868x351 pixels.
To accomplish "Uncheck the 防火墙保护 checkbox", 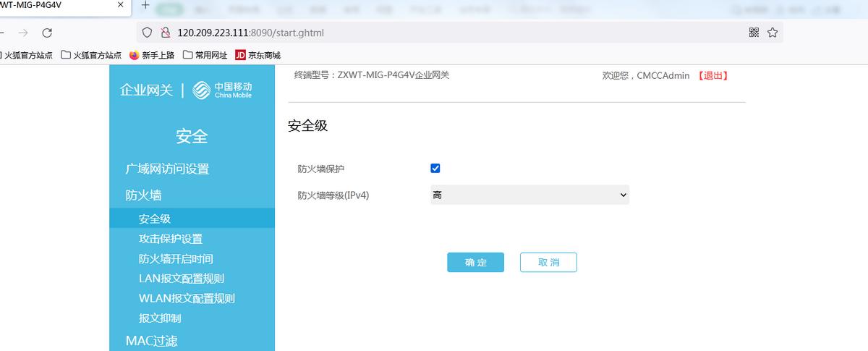I will click(x=435, y=169).
